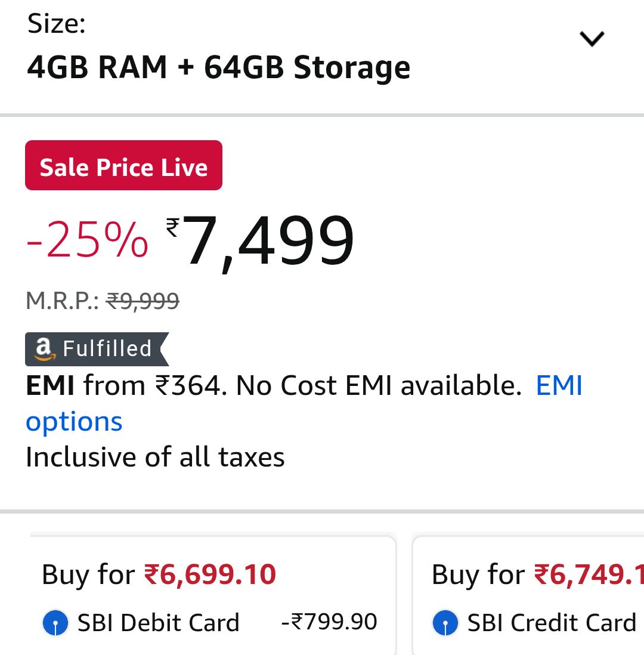This screenshot has height=655, width=644.
Task: Tap the SBI Debit Card label
Action: (x=159, y=623)
